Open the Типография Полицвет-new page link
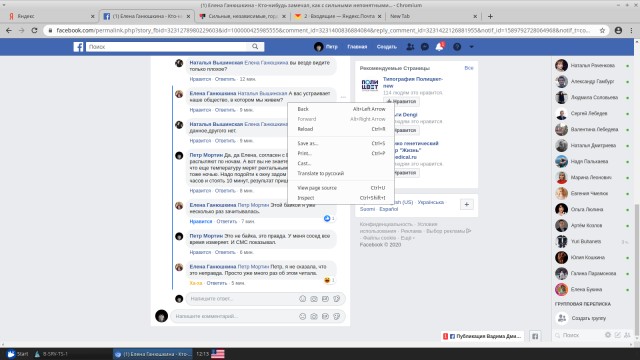640x360 pixels. click(x=413, y=82)
